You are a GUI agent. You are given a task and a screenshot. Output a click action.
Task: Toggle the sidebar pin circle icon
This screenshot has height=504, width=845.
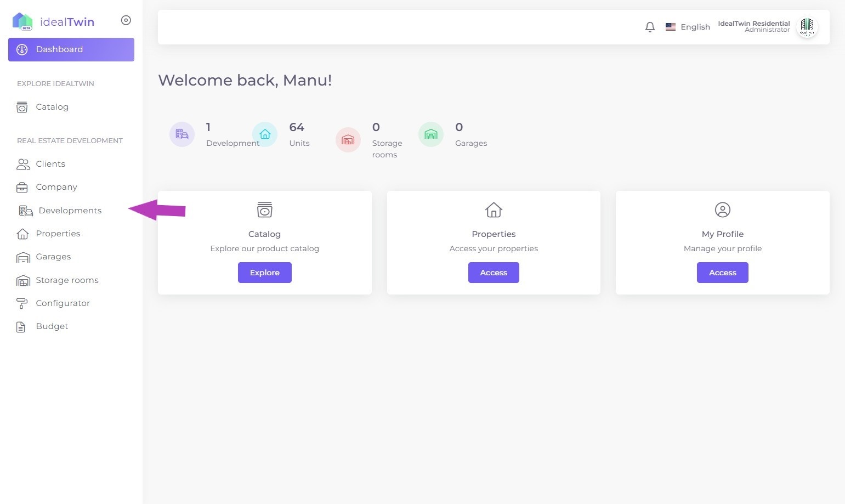tap(126, 20)
